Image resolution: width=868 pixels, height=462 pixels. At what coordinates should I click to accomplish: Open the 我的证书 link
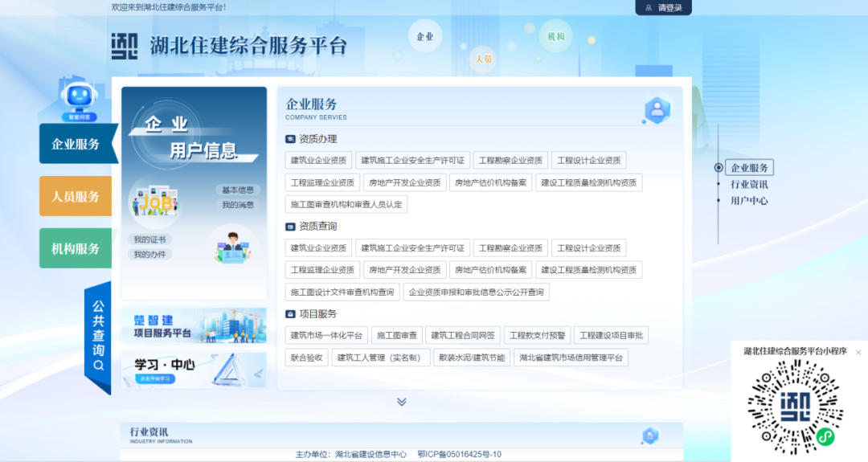(x=149, y=239)
